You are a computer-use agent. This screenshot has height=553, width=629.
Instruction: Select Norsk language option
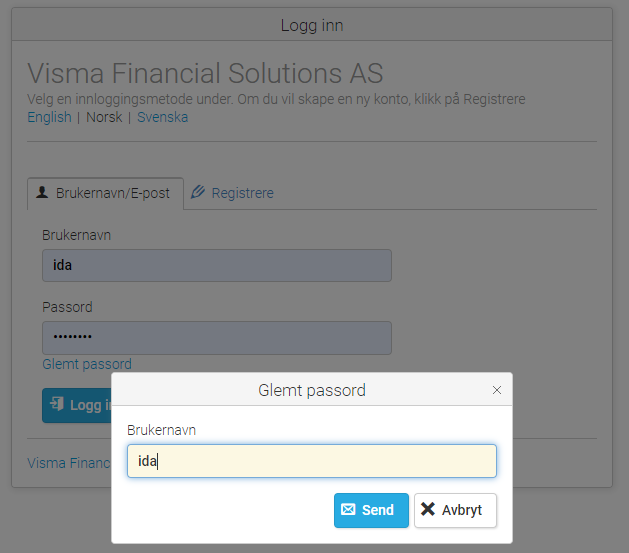pyautogui.click(x=104, y=117)
